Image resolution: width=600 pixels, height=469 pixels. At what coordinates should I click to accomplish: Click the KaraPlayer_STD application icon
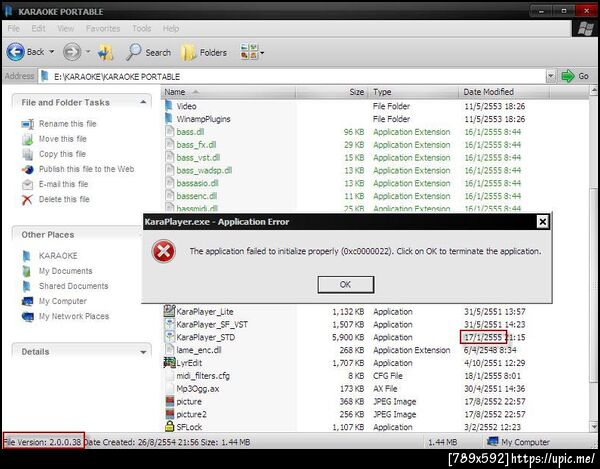pos(170,337)
